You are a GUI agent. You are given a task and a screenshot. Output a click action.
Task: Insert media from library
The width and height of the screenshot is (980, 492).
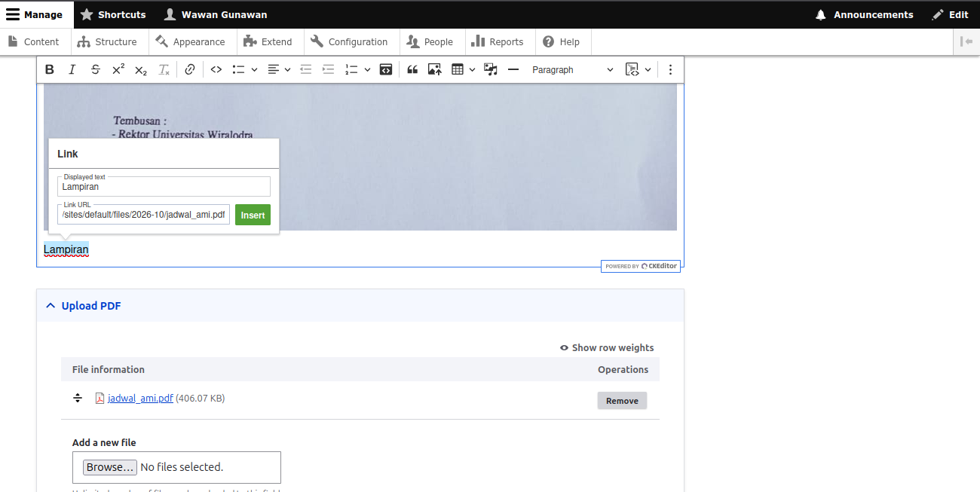pyautogui.click(x=491, y=69)
